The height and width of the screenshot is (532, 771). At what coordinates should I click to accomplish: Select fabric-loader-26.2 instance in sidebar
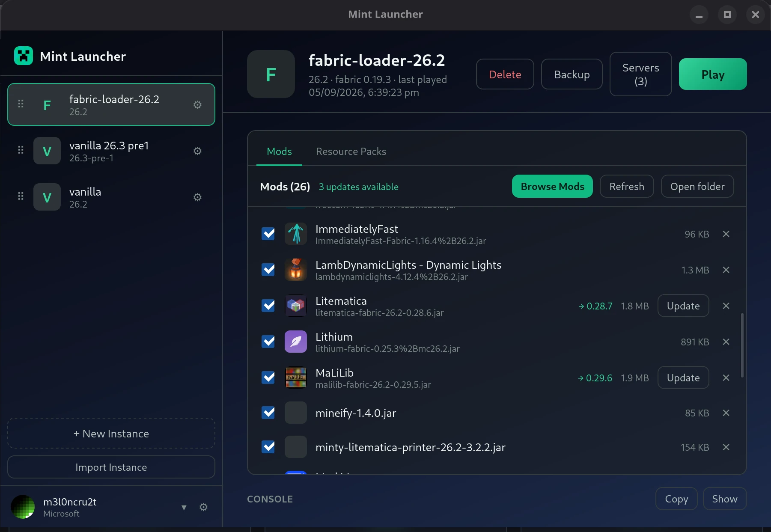(x=111, y=104)
